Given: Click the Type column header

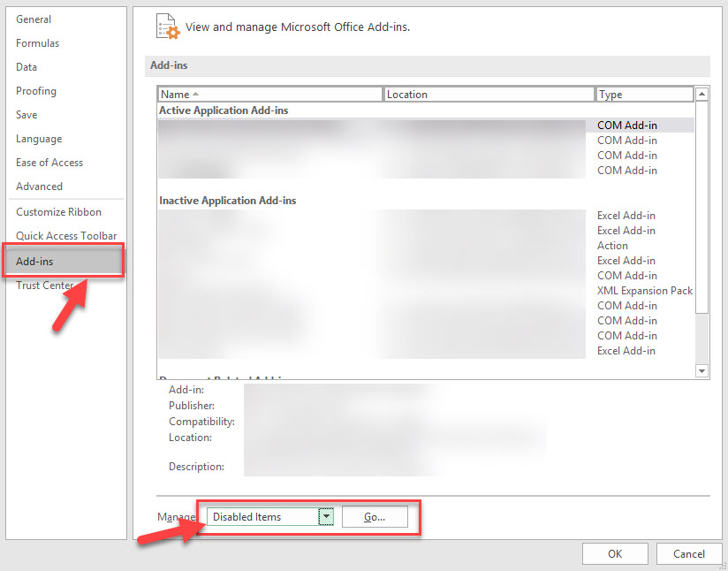Looking at the screenshot, I should click(644, 95).
